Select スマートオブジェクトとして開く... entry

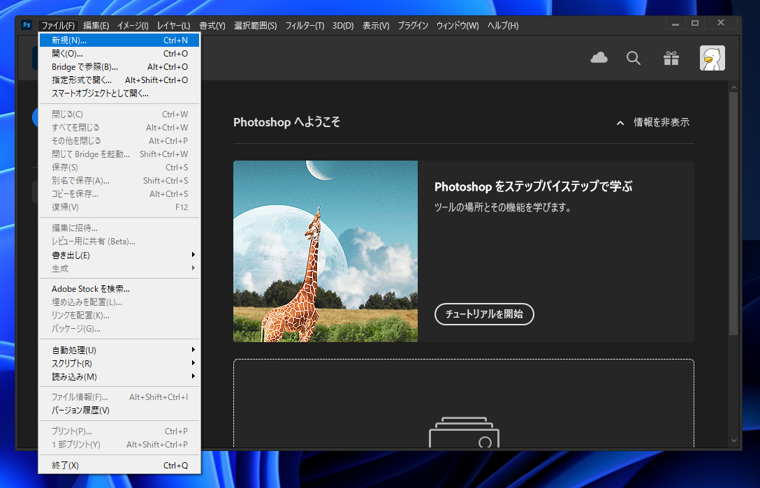click(x=119, y=93)
